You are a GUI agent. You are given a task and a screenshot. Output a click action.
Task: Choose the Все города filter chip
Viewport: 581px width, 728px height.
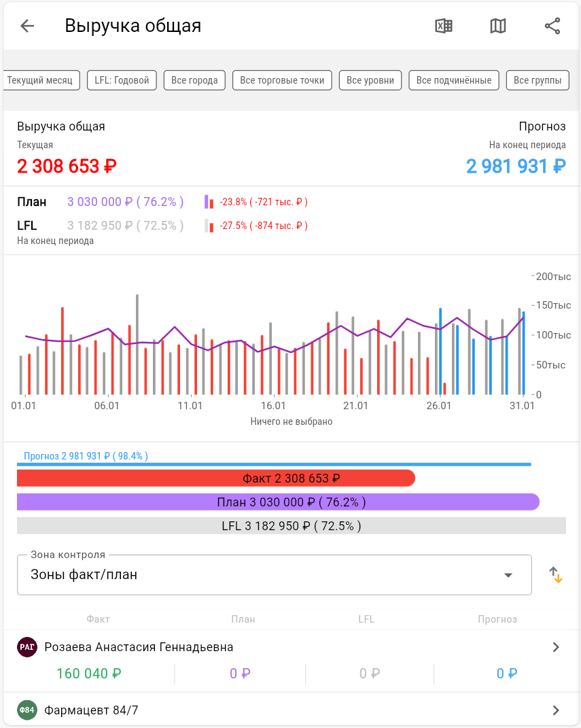pos(194,80)
